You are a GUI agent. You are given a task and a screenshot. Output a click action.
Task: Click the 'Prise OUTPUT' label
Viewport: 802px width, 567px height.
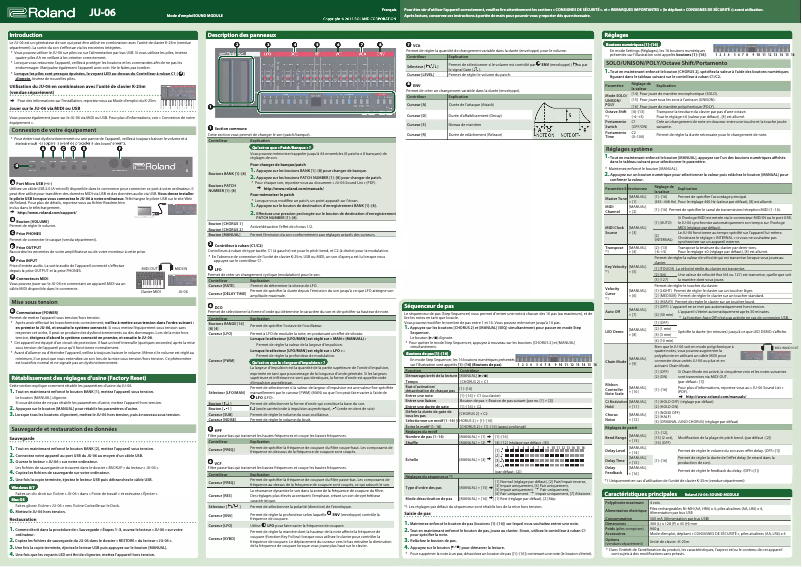pos(26,247)
